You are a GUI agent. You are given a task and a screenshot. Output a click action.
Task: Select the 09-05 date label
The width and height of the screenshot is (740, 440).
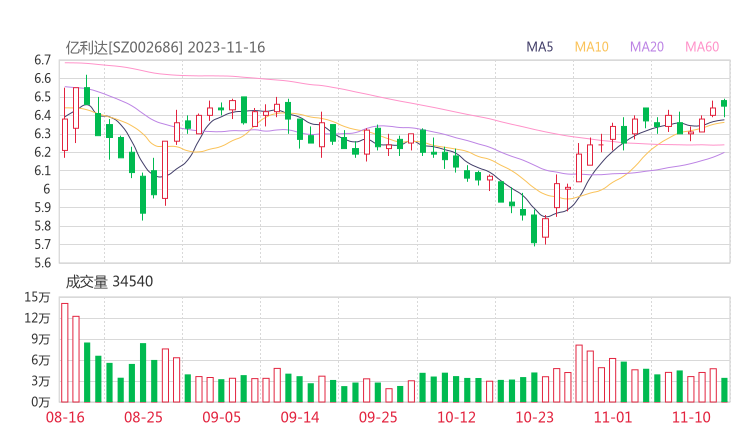221,417
